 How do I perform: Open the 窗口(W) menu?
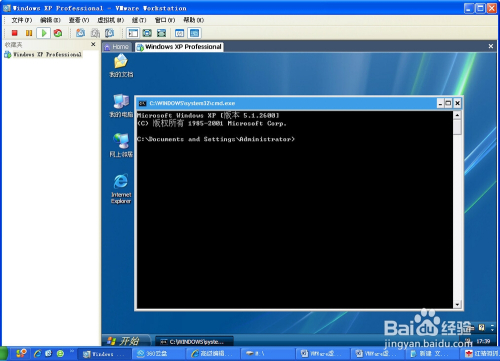[x=165, y=20]
